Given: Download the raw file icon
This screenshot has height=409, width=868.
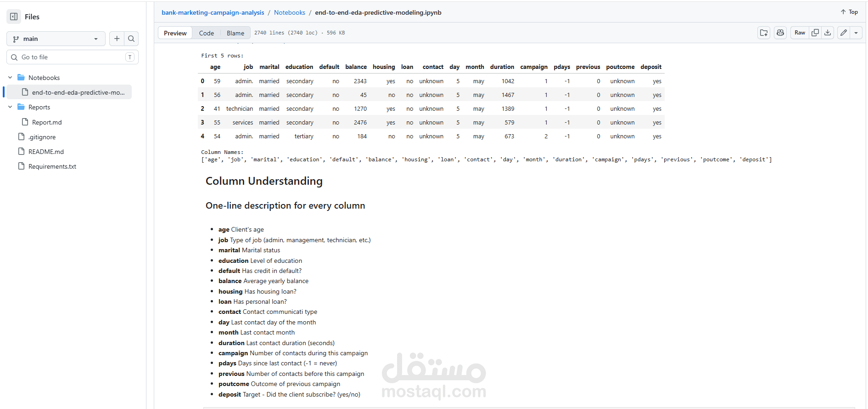Looking at the screenshot, I should (828, 33).
